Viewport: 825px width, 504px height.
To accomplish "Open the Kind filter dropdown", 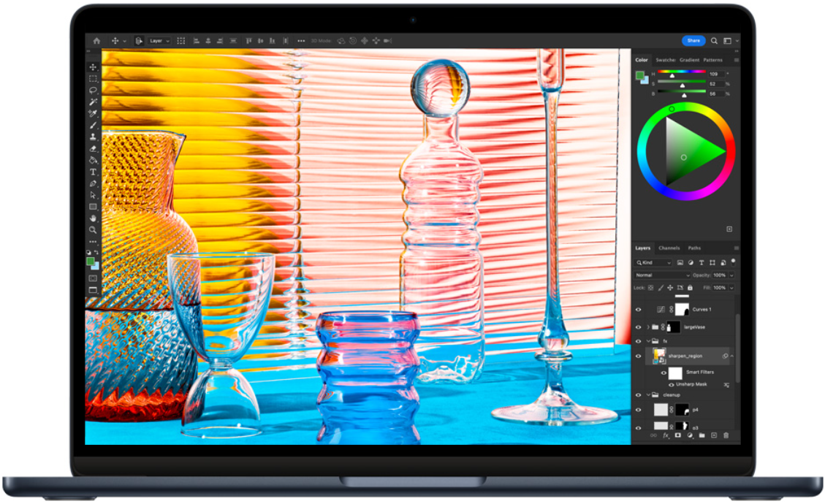I will tap(653, 262).
